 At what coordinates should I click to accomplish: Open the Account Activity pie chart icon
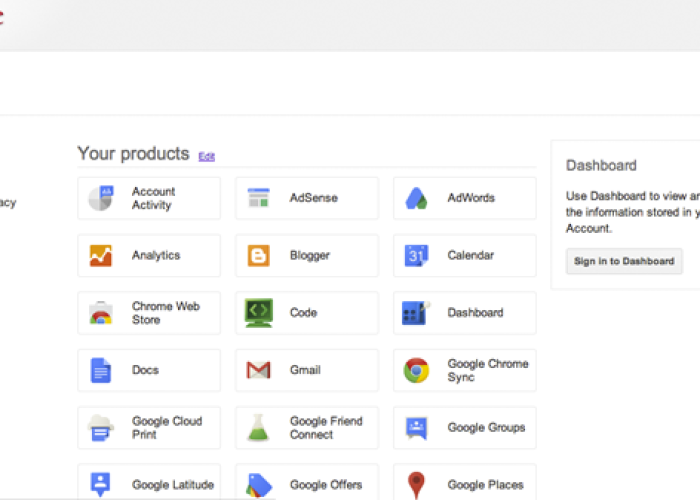tap(101, 198)
